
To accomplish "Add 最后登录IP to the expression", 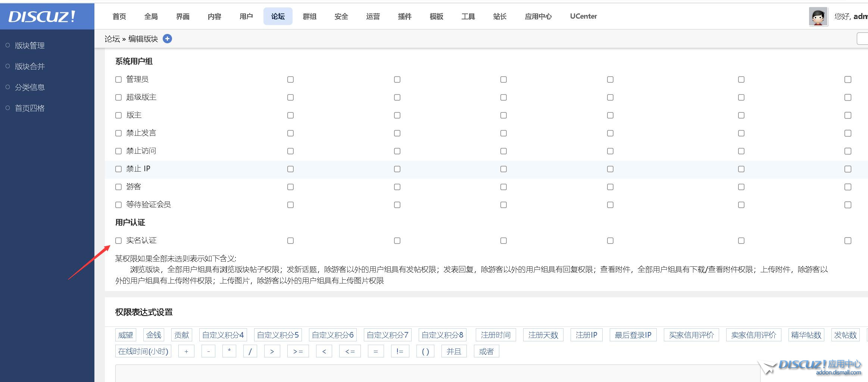I will point(633,335).
